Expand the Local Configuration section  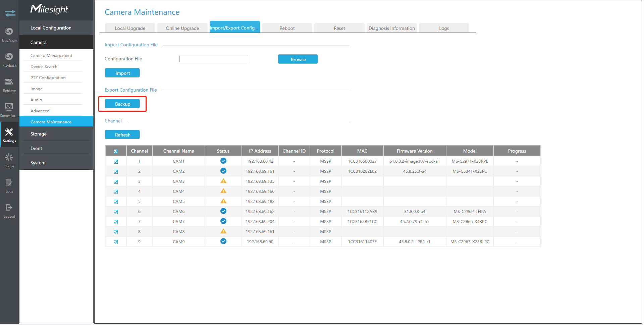(x=56, y=28)
